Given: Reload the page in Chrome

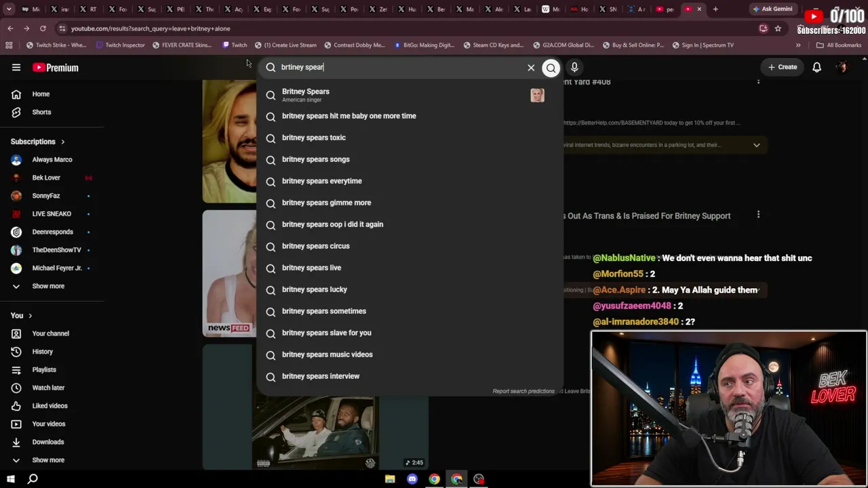Looking at the screenshot, I should pos(43,28).
